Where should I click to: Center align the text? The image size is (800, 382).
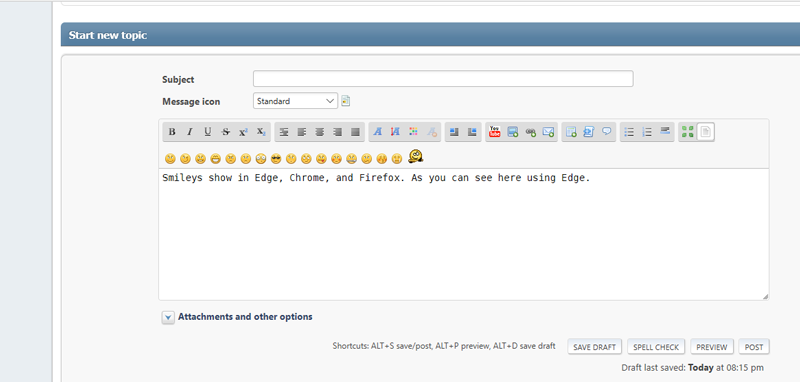coord(320,132)
